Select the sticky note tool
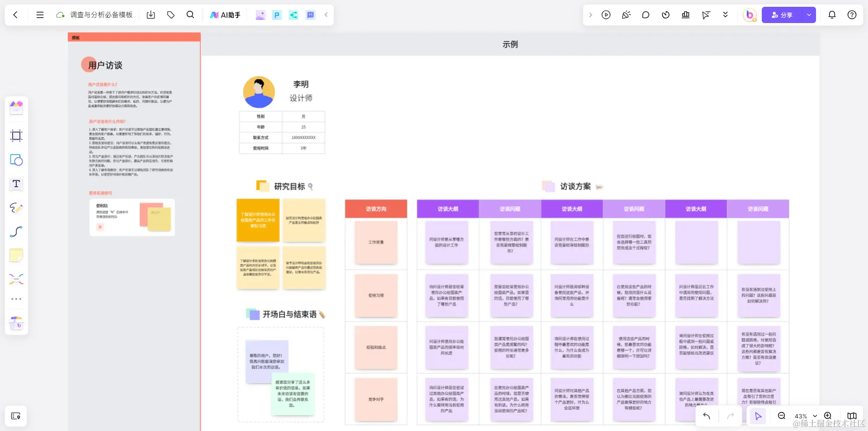 [16, 256]
